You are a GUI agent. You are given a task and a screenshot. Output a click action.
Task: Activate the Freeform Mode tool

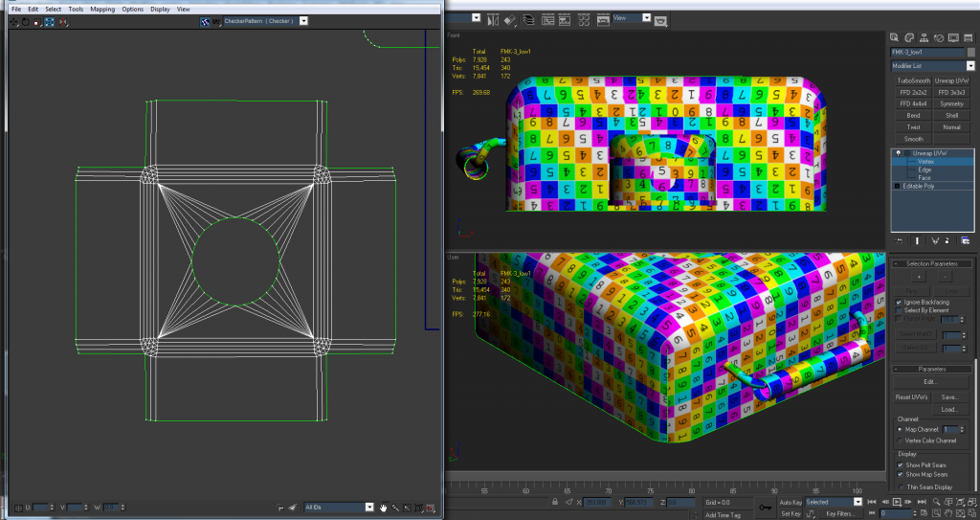48,21
